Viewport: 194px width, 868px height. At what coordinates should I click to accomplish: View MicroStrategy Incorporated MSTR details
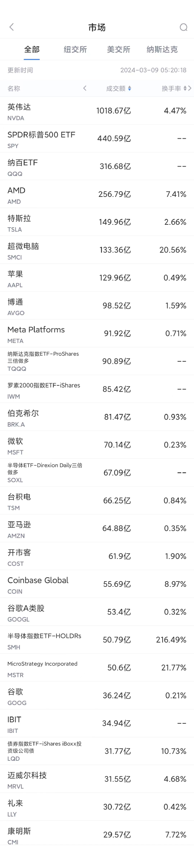97,668
